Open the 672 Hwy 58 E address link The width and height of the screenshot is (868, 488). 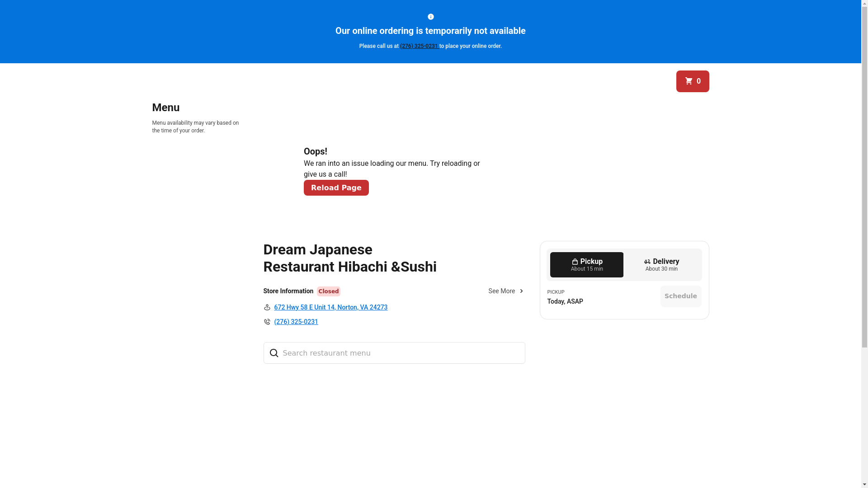(x=330, y=307)
